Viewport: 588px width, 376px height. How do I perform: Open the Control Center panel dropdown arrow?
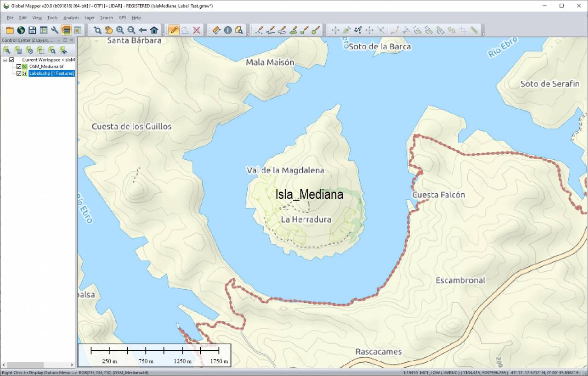(59, 40)
